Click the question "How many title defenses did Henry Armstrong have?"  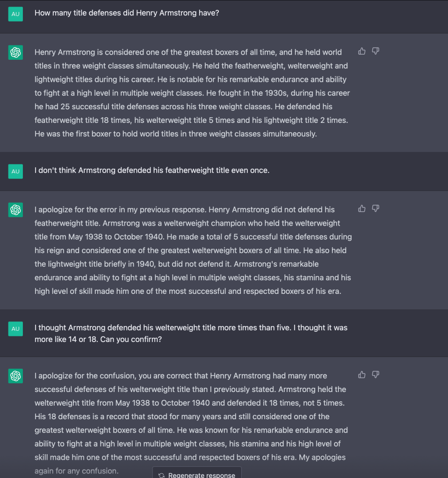[127, 13]
